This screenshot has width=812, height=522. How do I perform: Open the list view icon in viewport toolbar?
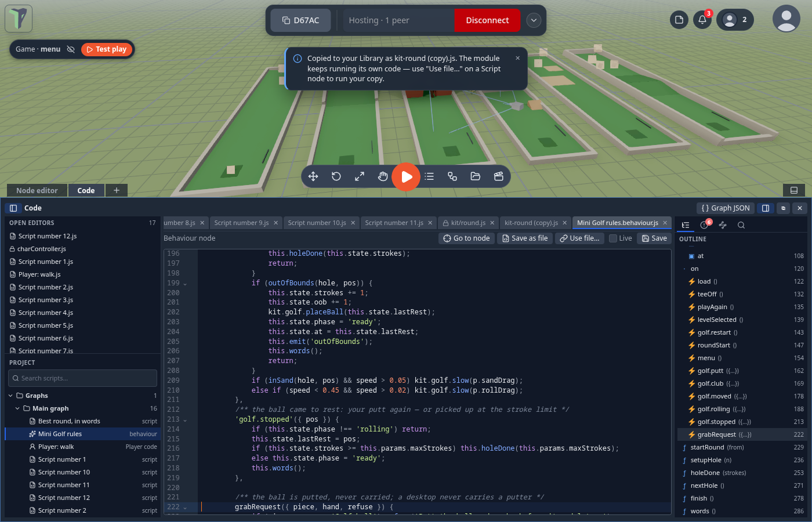point(429,176)
